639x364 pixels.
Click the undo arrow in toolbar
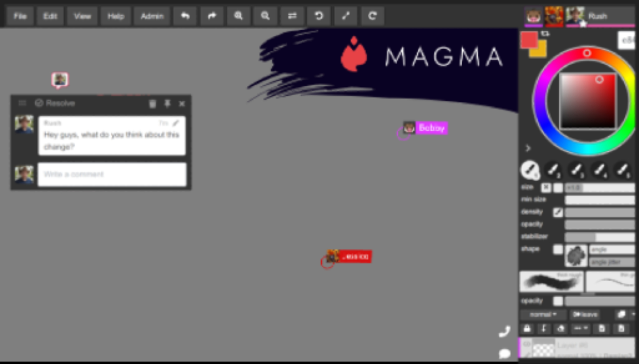click(185, 16)
